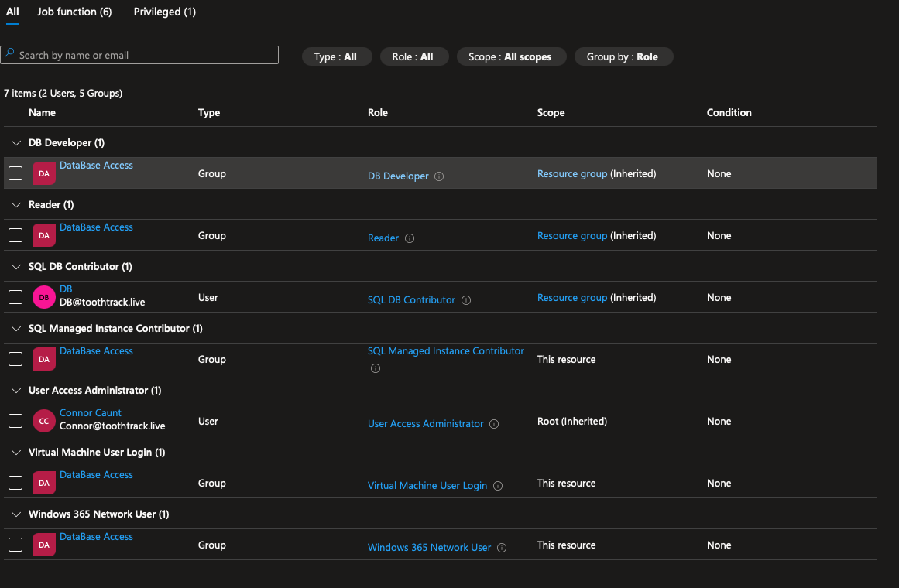Open the Type : All filter
The width and height of the screenshot is (899, 588).
337,56
